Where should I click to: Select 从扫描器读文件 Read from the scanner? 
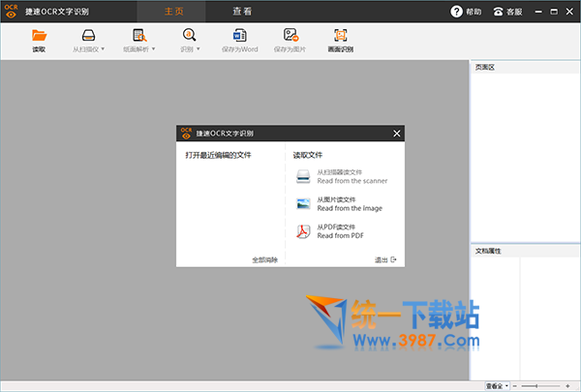[x=342, y=177]
